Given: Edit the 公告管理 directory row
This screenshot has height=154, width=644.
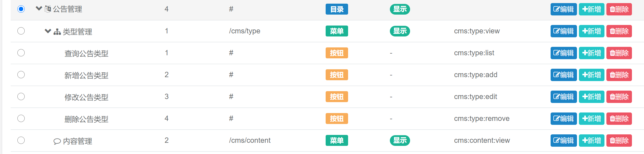Looking at the screenshot, I should click(x=563, y=9).
